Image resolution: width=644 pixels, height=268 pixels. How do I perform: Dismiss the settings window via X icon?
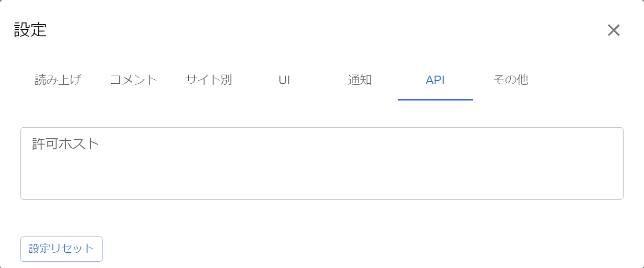(x=613, y=30)
